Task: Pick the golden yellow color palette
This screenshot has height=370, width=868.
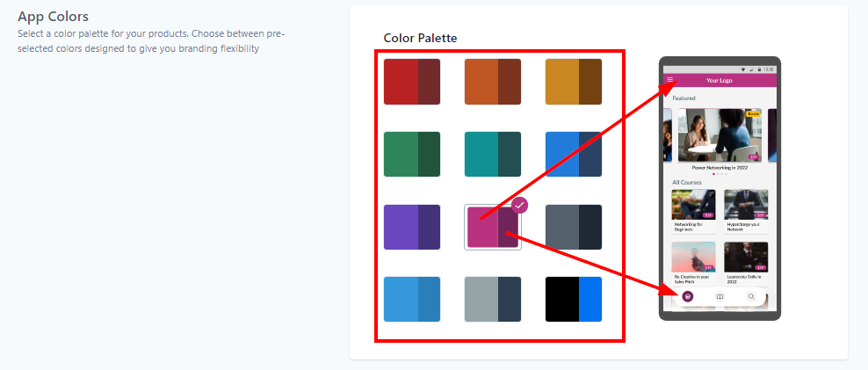Action: pyautogui.click(x=573, y=82)
